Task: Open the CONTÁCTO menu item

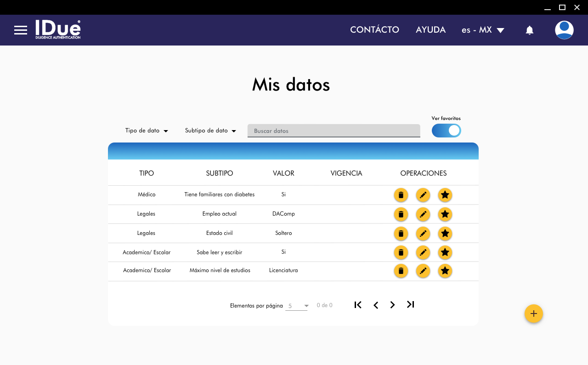Action: coord(374,30)
